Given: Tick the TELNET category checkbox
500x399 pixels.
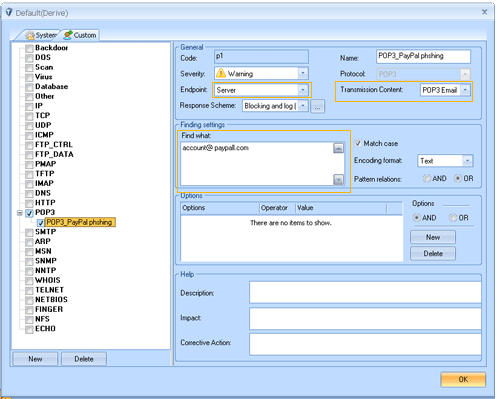Looking at the screenshot, I should click(x=29, y=290).
